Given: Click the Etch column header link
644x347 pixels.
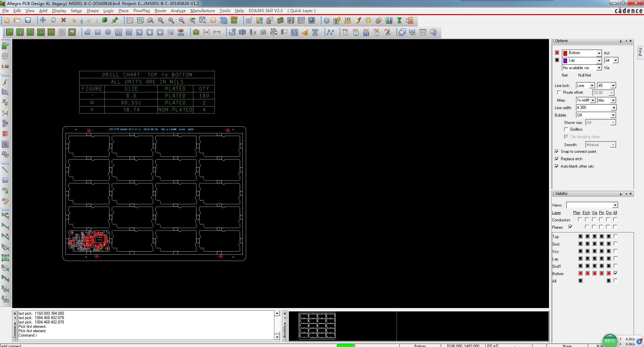Looking at the screenshot, I should (586, 213).
